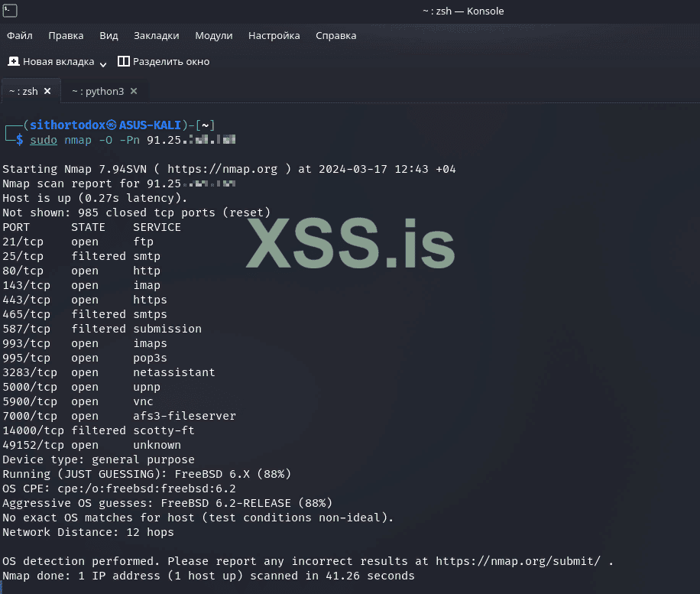Click the 14000/tcp scotty-ft row
This screenshot has width=700, height=594.
point(99,430)
